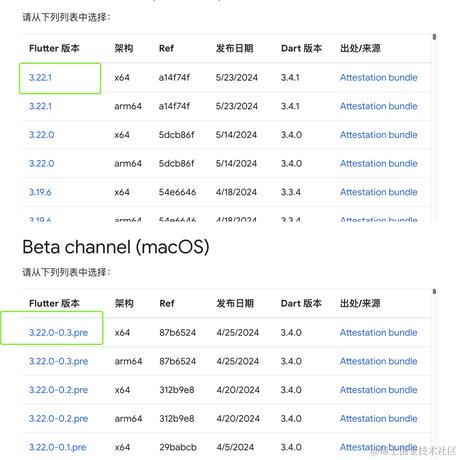Download Flutter 3.22.0 for x64

pos(42,135)
